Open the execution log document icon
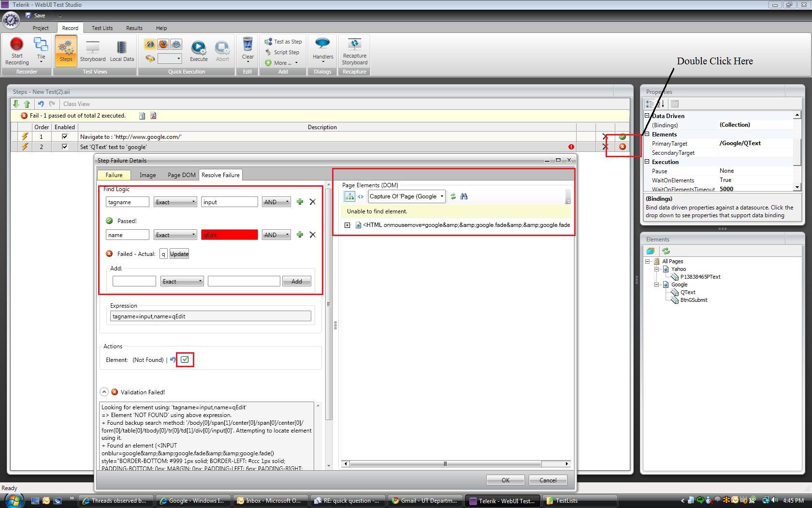This screenshot has height=508, width=812. tap(142, 116)
